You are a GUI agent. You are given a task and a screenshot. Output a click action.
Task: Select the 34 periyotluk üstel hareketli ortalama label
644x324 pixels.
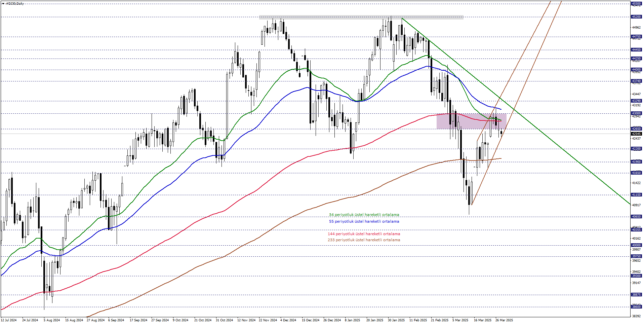[x=364, y=215]
